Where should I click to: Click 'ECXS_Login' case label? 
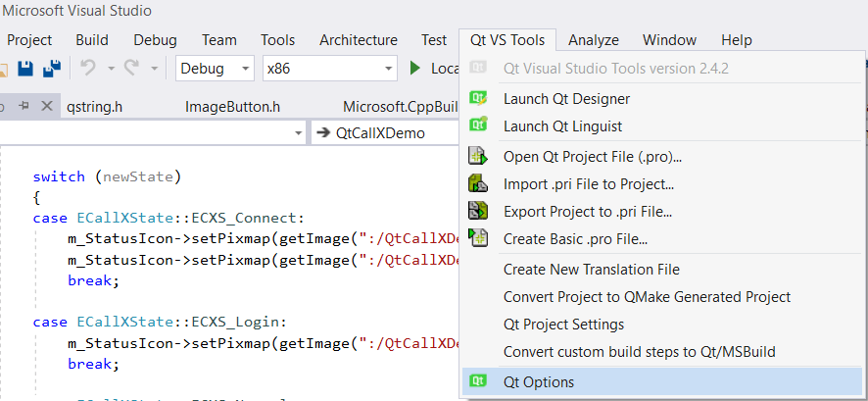[236, 323]
